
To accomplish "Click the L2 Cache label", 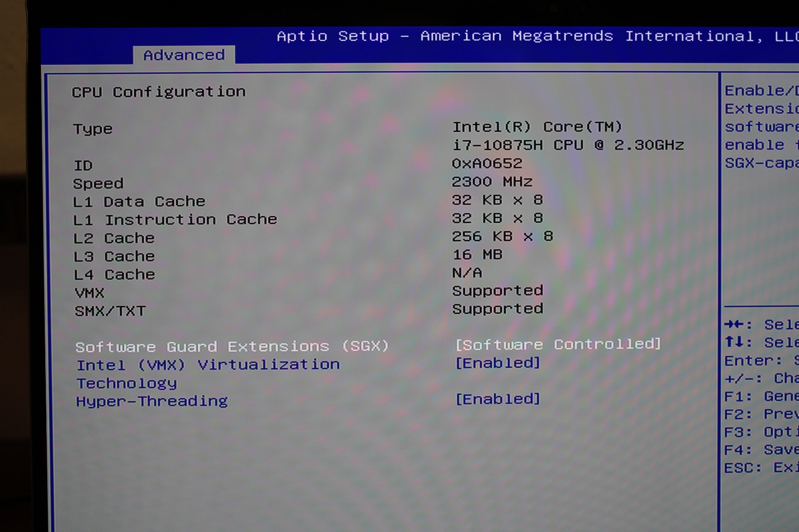I will [114, 238].
